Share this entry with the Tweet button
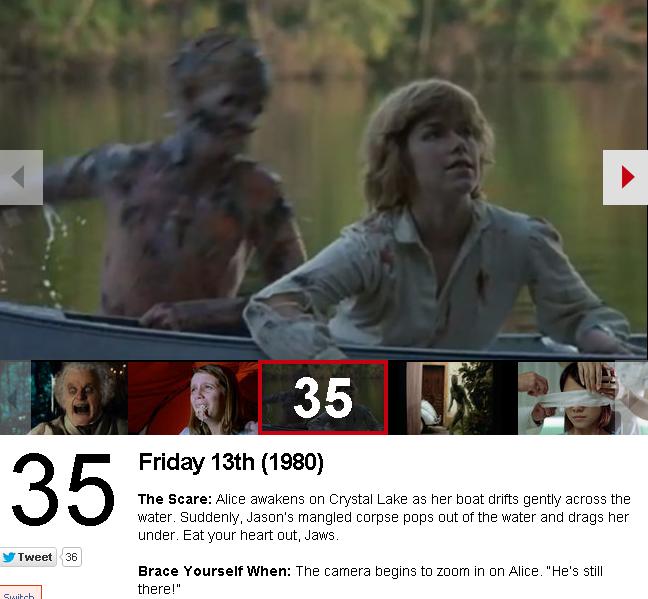Viewport: 648px width, 599px height. [x=28, y=557]
